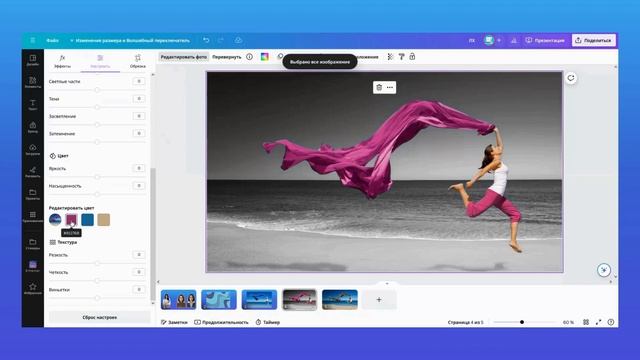Click the Резкость slider handle

pyautogui.click(x=97, y=263)
